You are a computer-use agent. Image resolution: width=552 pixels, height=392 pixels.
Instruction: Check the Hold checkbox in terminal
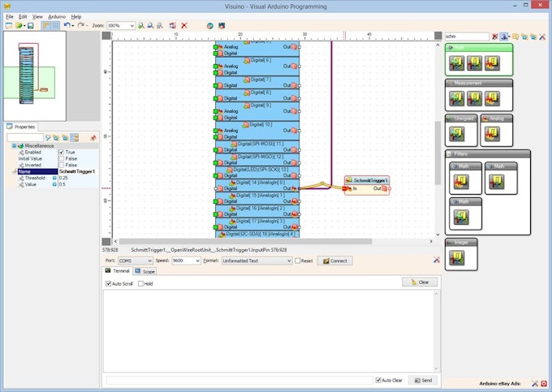[x=140, y=283]
